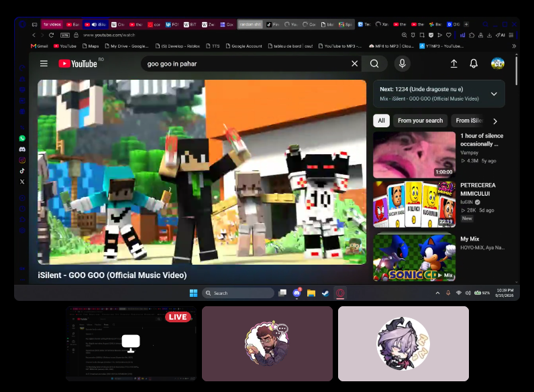Open the Opera main menu logo
Screen dimensions: 534x392
(22, 24)
